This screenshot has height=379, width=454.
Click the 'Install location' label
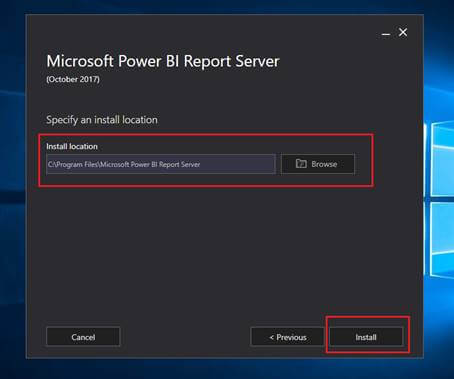72,146
